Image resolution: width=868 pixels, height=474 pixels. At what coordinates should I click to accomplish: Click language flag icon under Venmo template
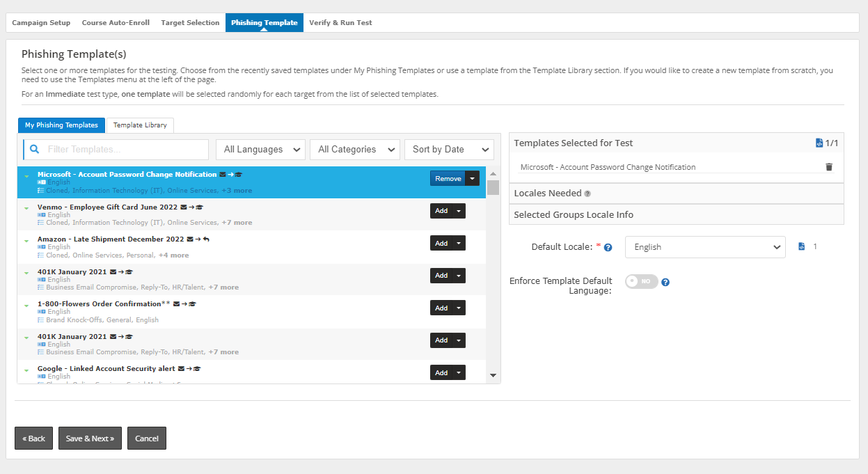point(42,215)
